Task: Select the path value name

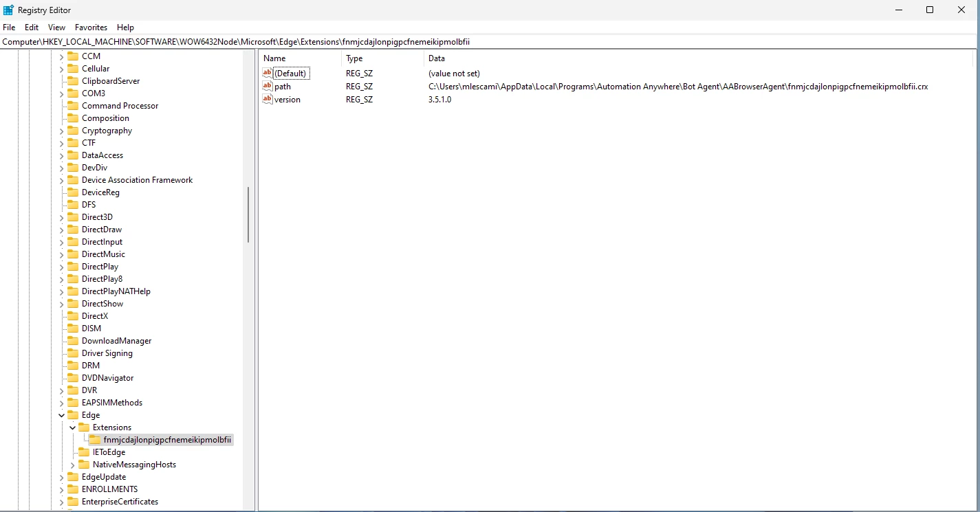Action: click(283, 87)
